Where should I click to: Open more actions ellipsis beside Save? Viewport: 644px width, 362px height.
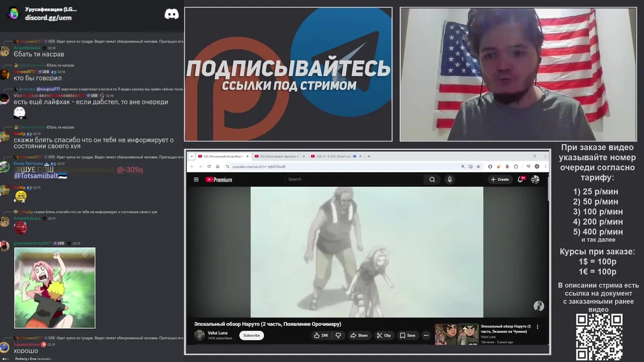(426, 335)
